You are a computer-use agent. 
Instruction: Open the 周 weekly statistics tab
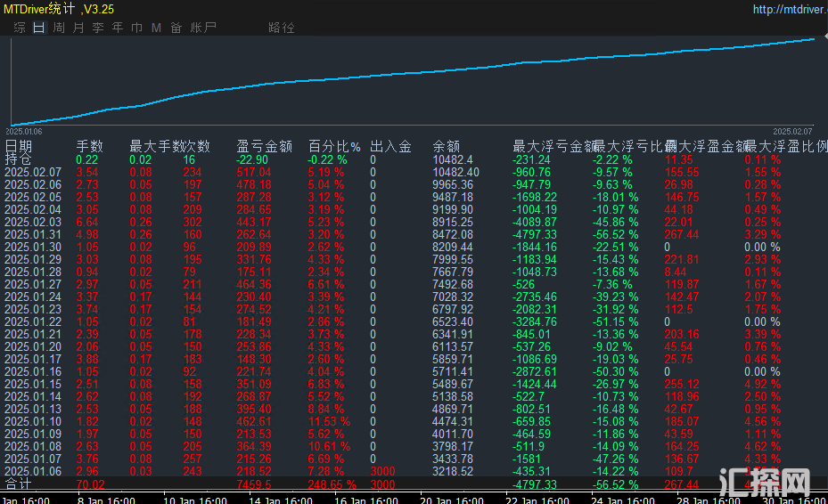[59, 28]
